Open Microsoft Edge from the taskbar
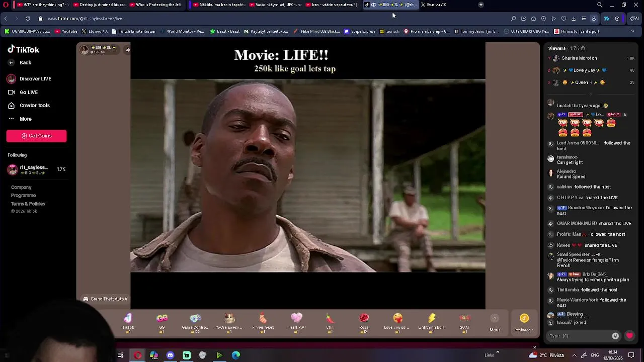This screenshot has height=362, width=644. [236, 355]
